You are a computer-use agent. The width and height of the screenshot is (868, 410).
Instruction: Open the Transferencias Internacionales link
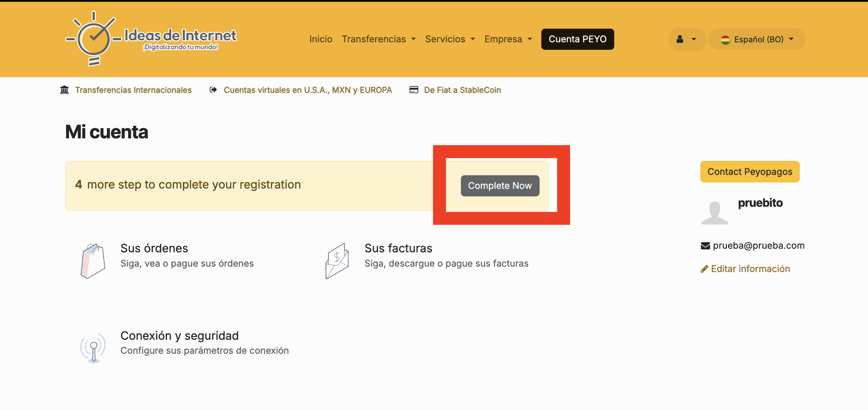tap(133, 90)
